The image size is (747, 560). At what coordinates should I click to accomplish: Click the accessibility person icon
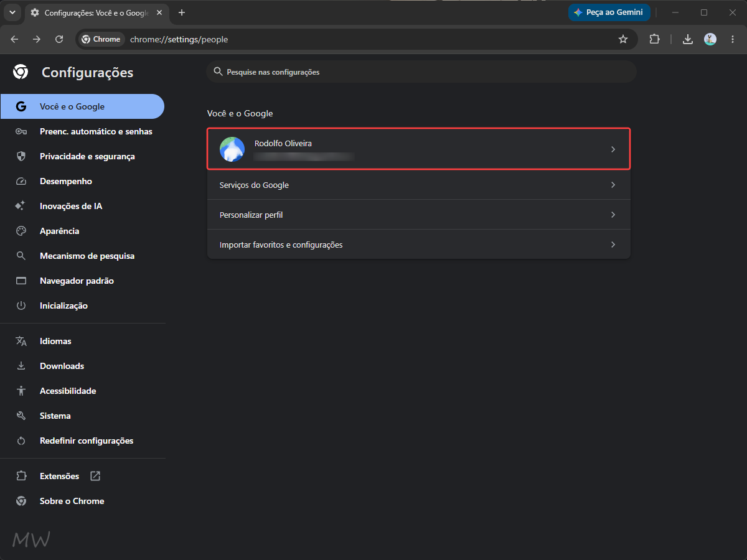pos(21,391)
